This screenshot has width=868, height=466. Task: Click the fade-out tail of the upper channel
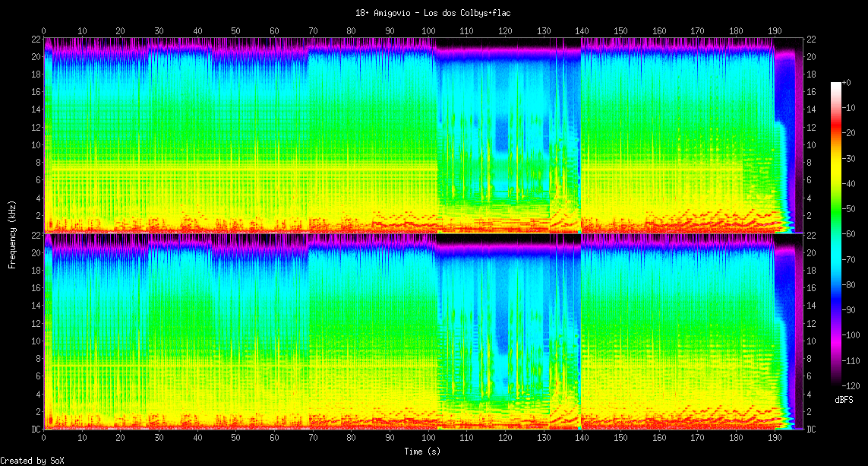pyautogui.click(x=786, y=152)
